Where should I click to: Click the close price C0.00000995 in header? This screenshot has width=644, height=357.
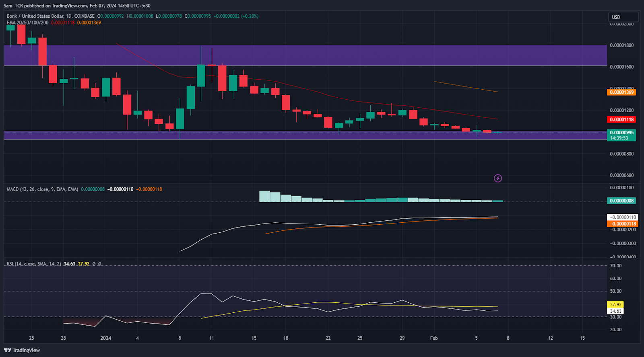198,16
